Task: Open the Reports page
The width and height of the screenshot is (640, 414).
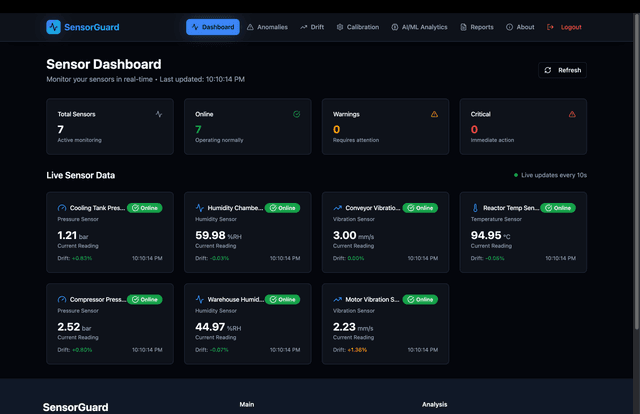Action: [x=476, y=27]
